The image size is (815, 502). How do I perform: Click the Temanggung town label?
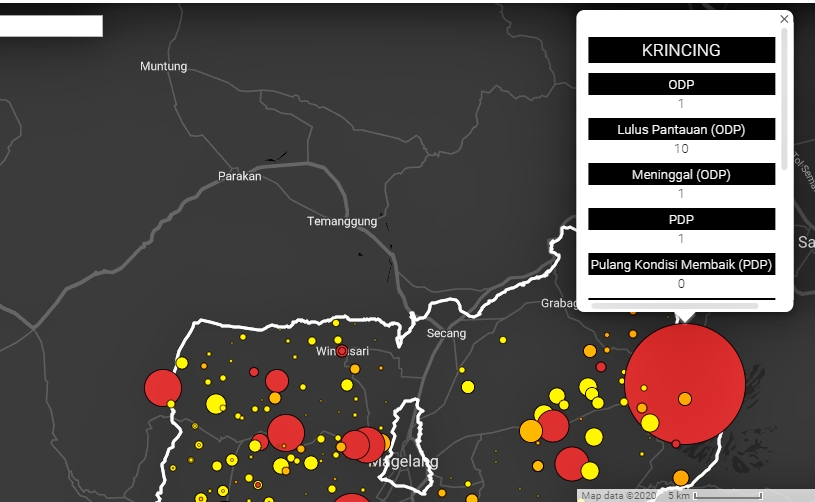342,221
